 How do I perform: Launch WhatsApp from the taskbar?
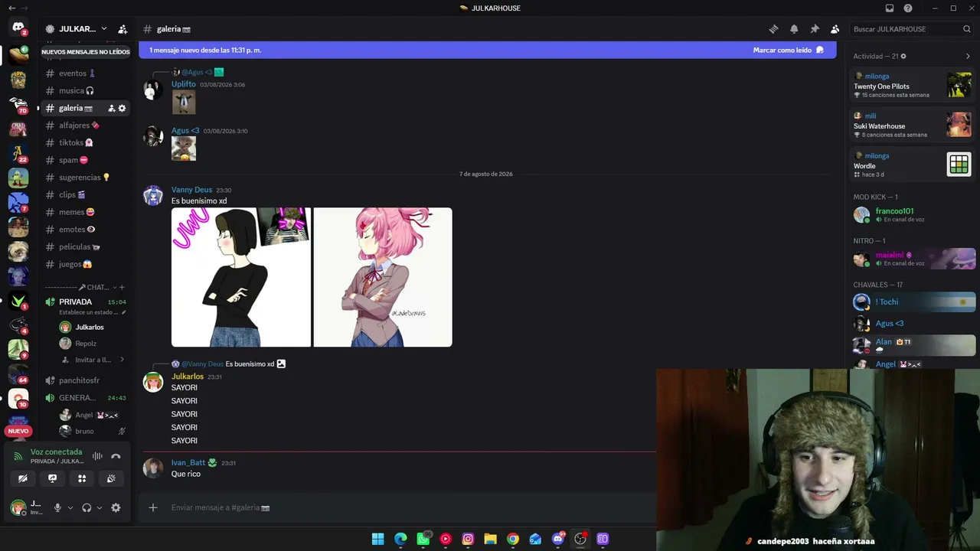click(x=423, y=539)
